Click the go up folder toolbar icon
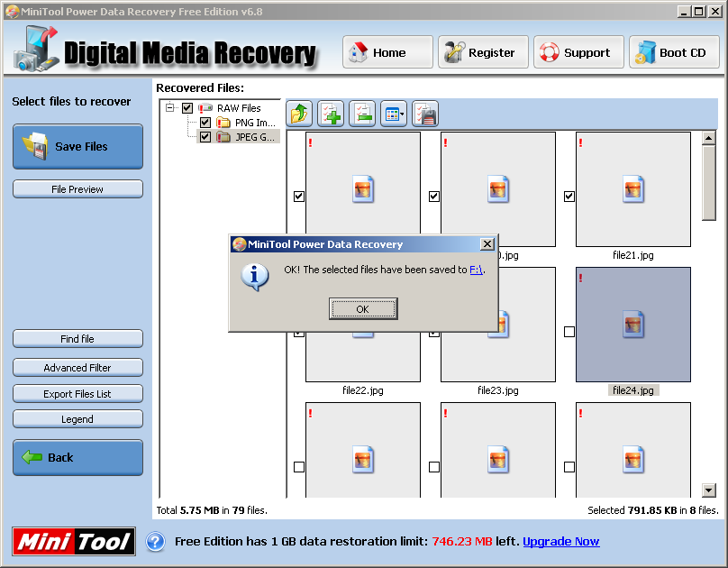Image resolution: width=728 pixels, height=568 pixels. [x=299, y=114]
